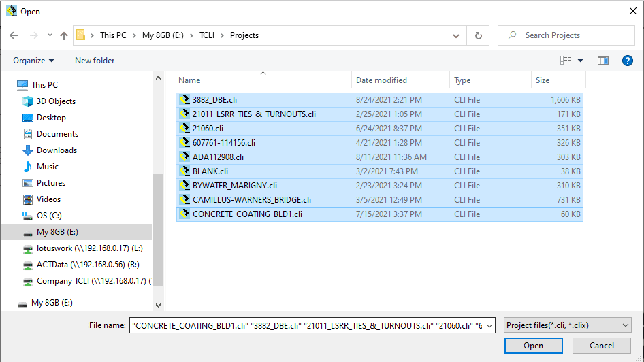Select Projects breadcrumb segment
Image resolution: width=644 pixels, height=362 pixels.
tap(244, 35)
